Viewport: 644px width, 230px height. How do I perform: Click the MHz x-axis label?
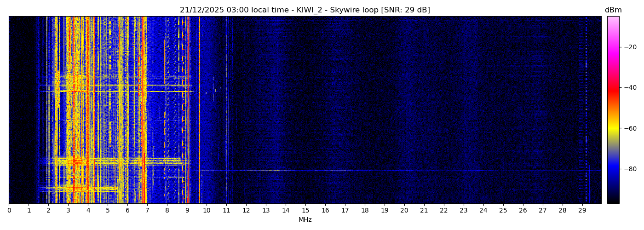pos(305,220)
